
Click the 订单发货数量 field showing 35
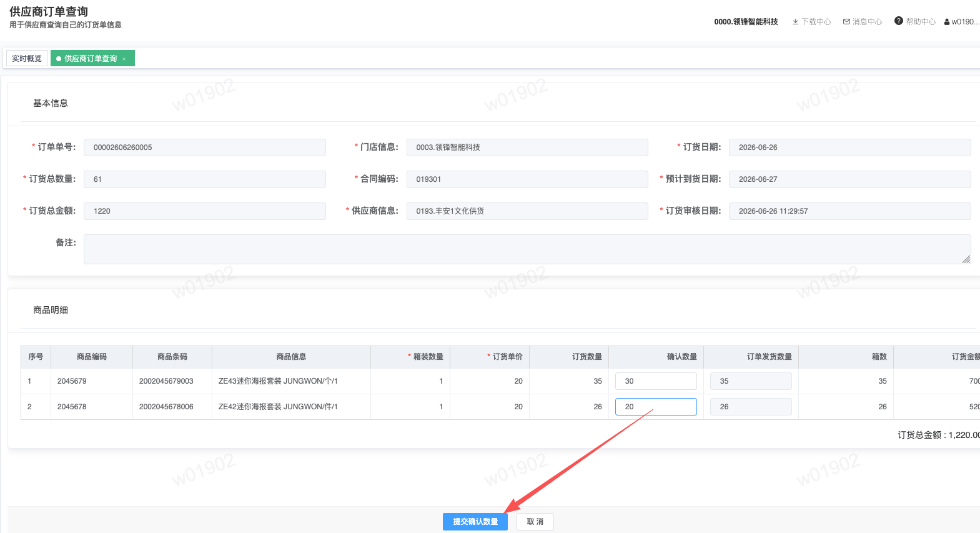click(751, 381)
